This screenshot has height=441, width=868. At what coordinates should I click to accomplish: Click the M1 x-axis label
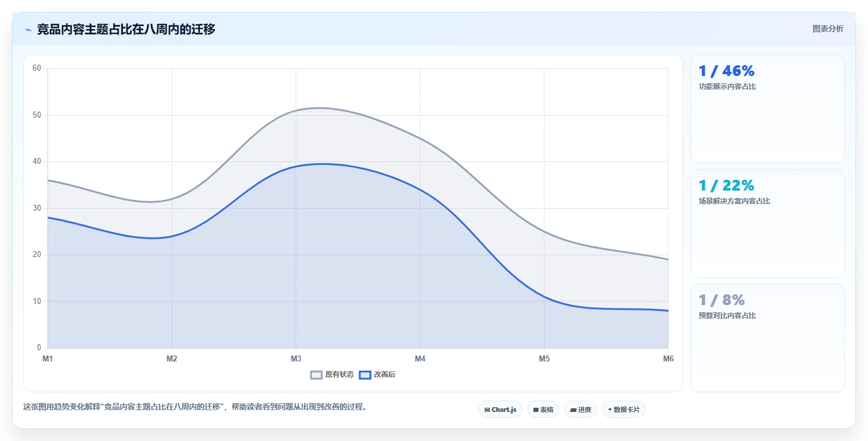pyautogui.click(x=47, y=358)
